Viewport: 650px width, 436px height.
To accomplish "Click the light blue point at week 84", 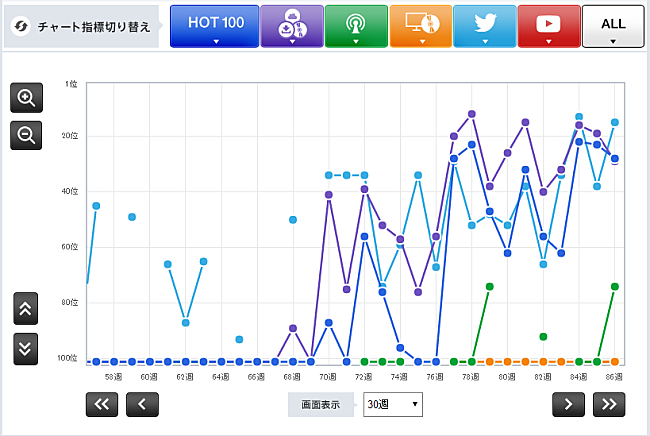I will point(579,117).
